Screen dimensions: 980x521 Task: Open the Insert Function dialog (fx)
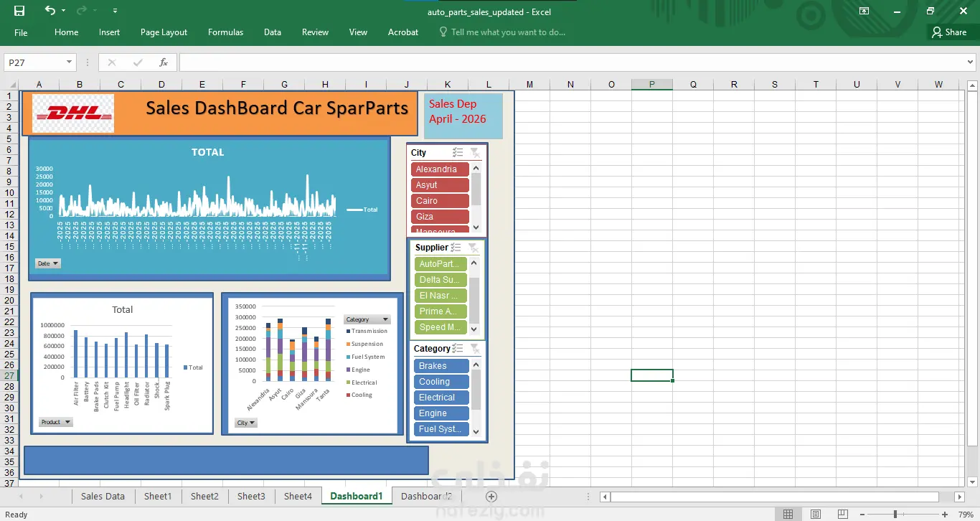[164, 62]
